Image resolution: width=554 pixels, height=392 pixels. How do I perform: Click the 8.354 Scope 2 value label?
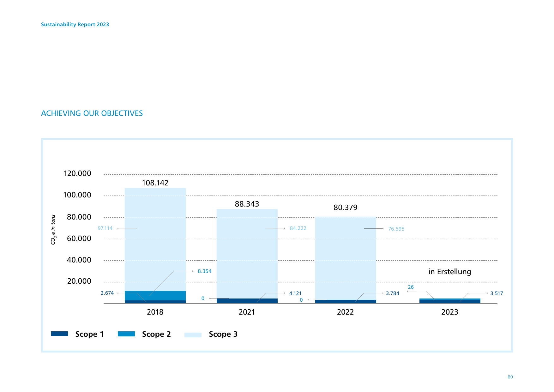(205, 271)
